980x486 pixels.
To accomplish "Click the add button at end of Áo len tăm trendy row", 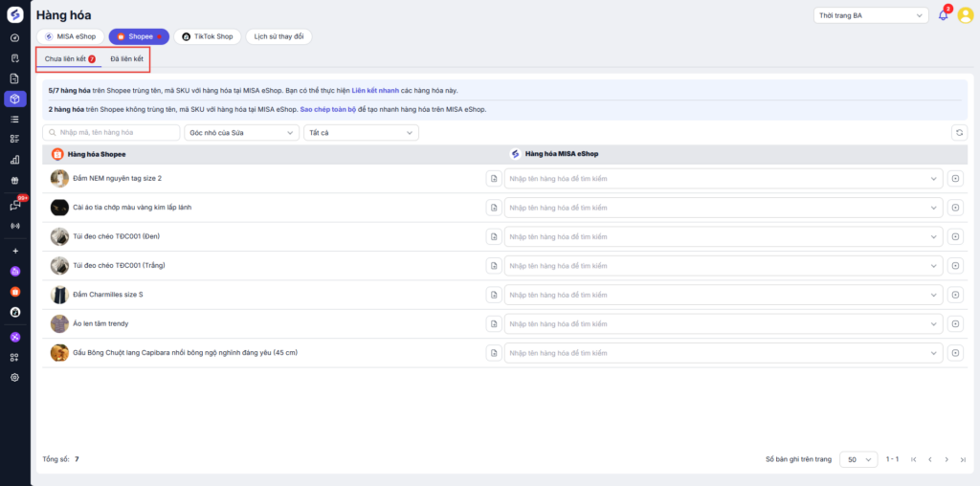I will [956, 324].
